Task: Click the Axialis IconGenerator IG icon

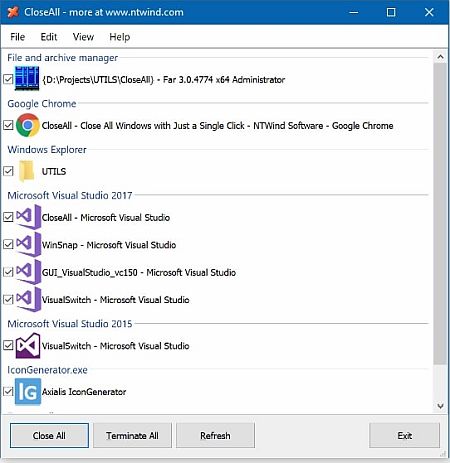Action: point(28,392)
